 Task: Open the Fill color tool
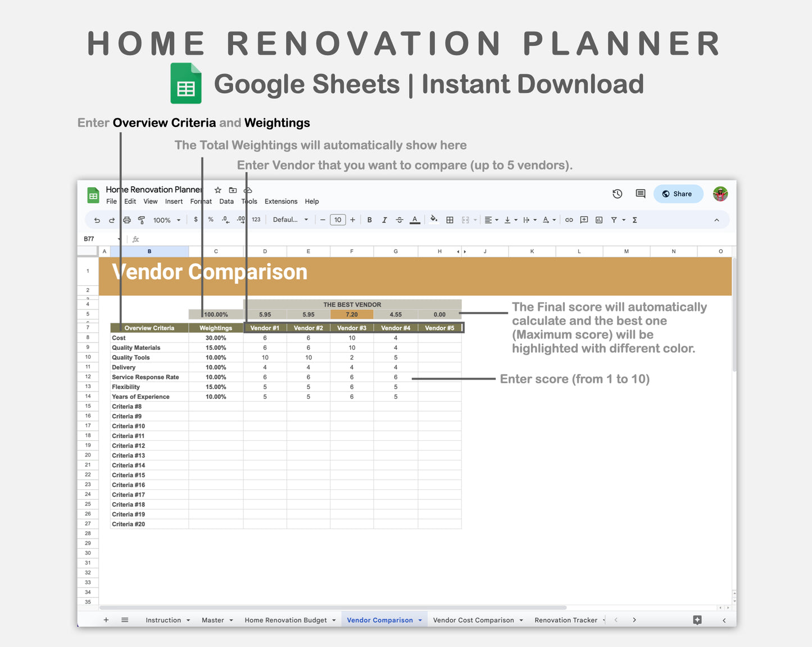click(434, 220)
